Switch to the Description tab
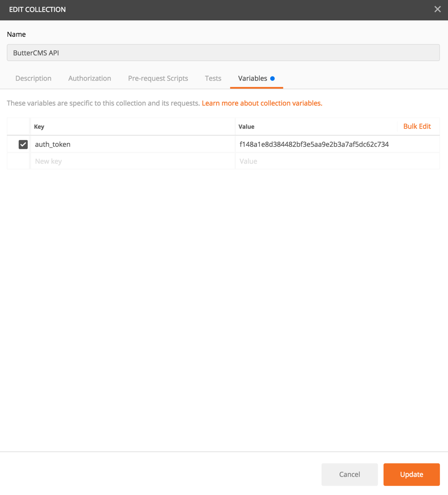448x495 pixels. tap(33, 78)
